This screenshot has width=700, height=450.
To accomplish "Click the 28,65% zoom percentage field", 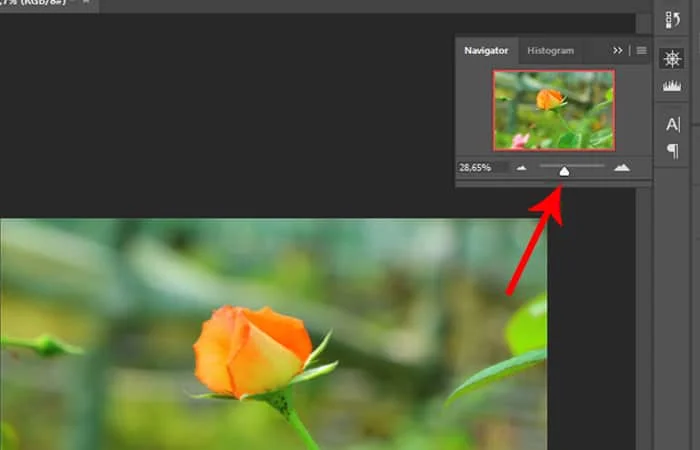I will (x=483, y=167).
